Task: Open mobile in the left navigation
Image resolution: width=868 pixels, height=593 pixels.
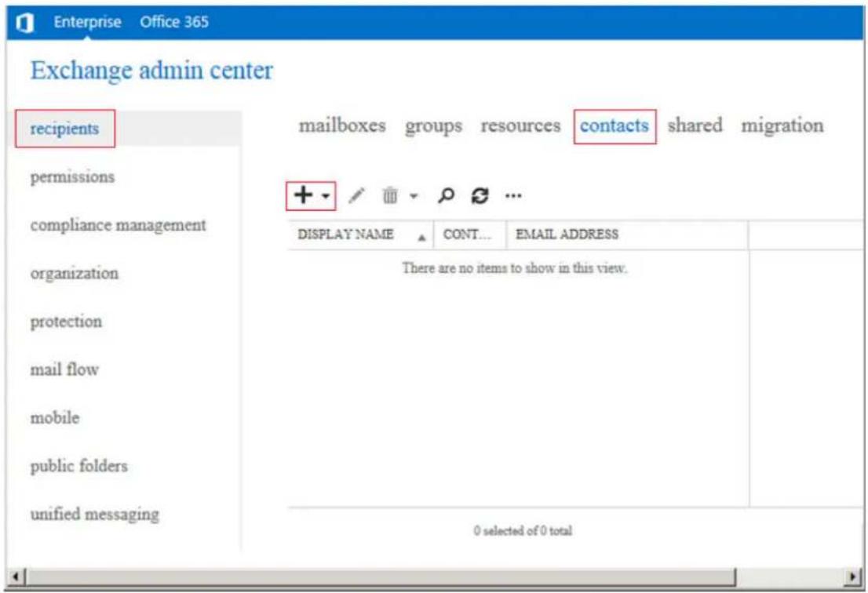Action: coord(55,417)
